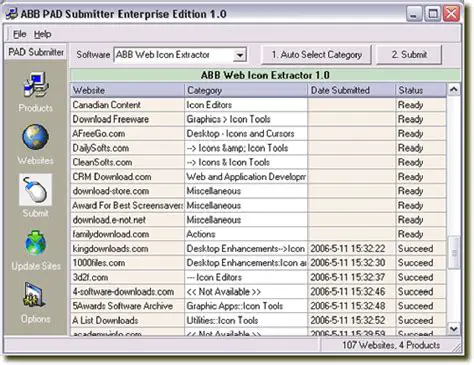Image resolution: width=474 pixels, height=365 pixels.
Task: Select the 3d2f.com row
Action: [258, 277]
